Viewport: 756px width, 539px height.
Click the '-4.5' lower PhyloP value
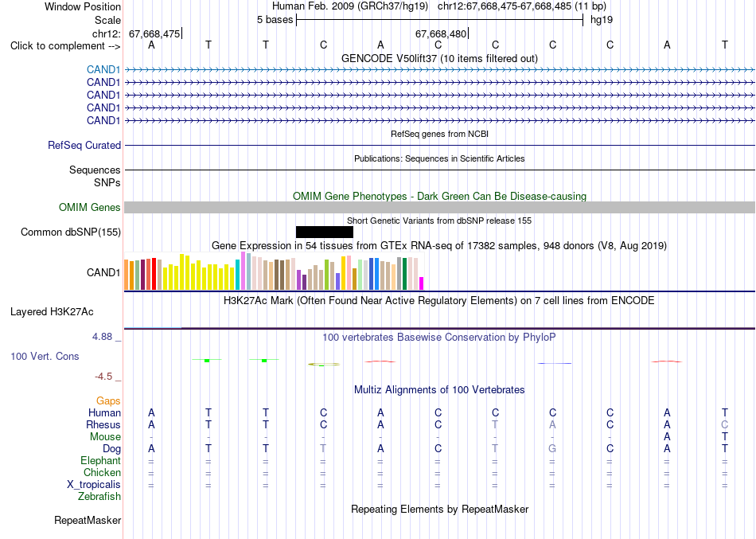tap(103, 377)
